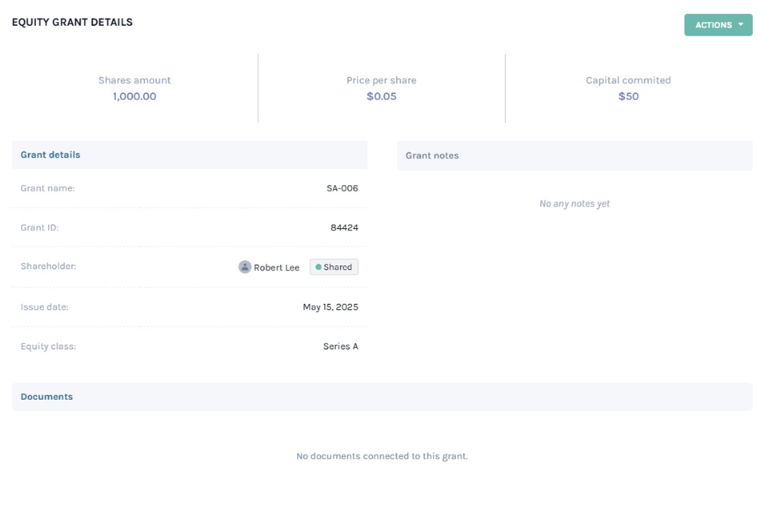
Task: Click the green Shared status dot
Action: coord(318,267)
